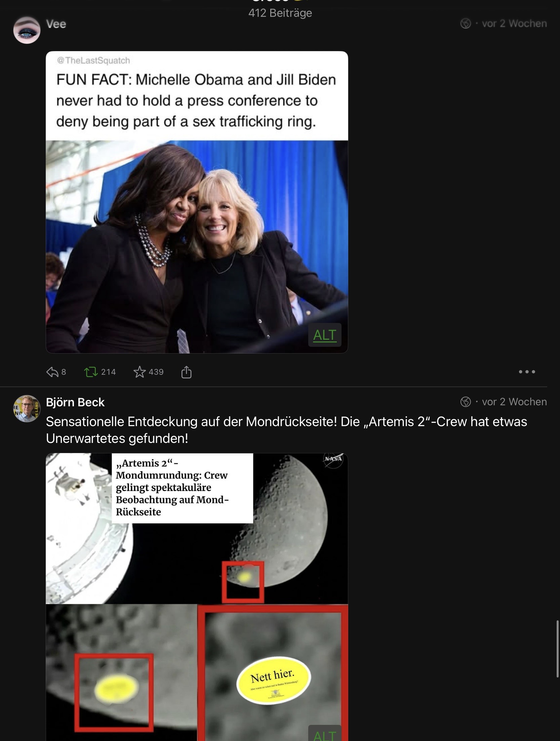Viewport: 560px width, 741px height.
Task: Click the visibility globe on Björn Beck's post
Action: [466, 402]
